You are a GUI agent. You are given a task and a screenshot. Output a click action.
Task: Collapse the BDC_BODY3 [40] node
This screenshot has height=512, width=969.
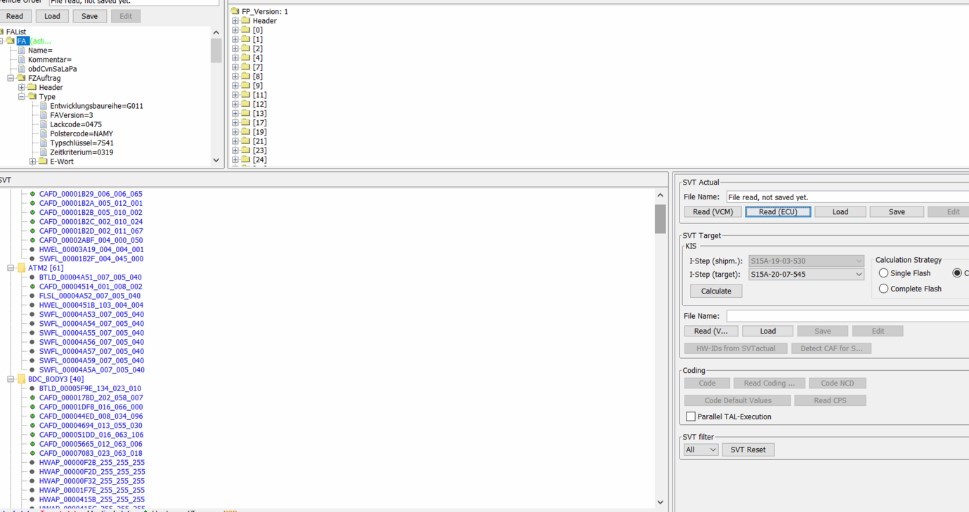tap(11, 379)
